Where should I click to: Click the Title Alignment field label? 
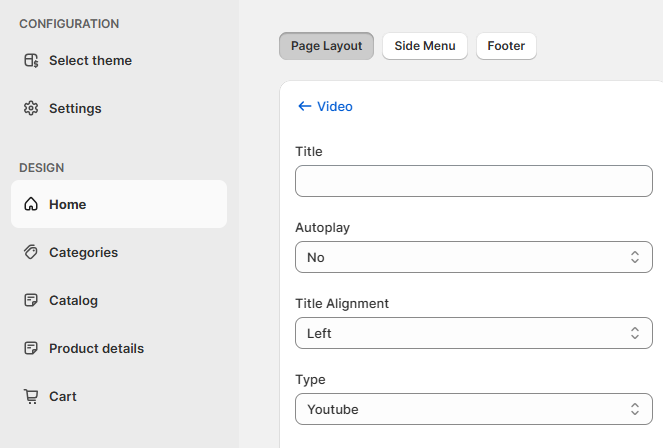point(342,304)
